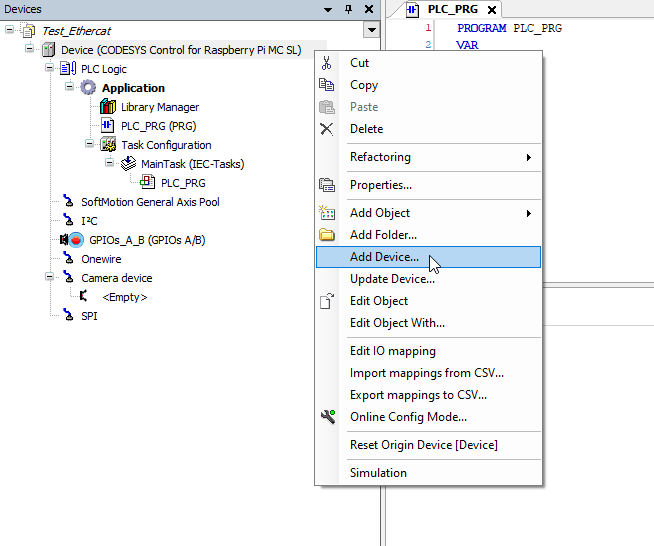The image size is (654, 546).
Task: Select Reset Origin Device [Device]
Action: pyautogui.click(x=428, y=445)
